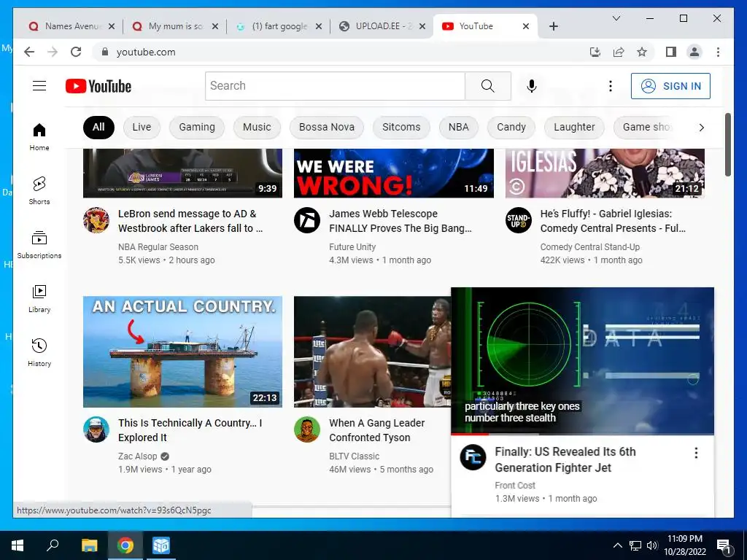Go to Home in sidebar
Viewport: 747px width, 560px height.
[x=39, y=137]
